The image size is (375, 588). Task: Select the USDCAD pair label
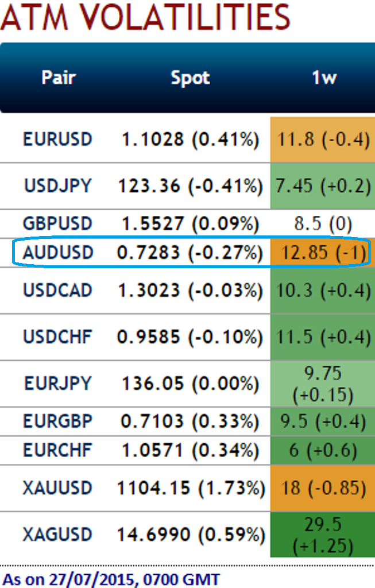57,291
